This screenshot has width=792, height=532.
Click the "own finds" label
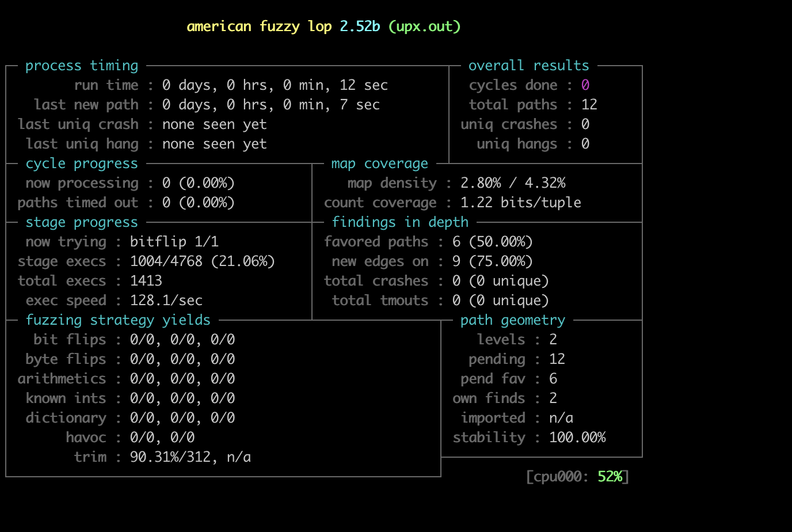(489, 398)
